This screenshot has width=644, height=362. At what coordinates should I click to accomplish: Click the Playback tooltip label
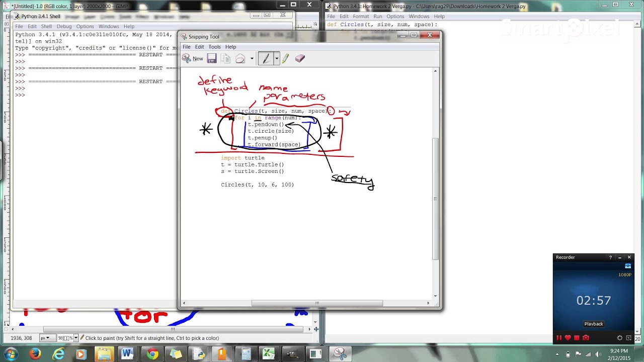(594, 324)
